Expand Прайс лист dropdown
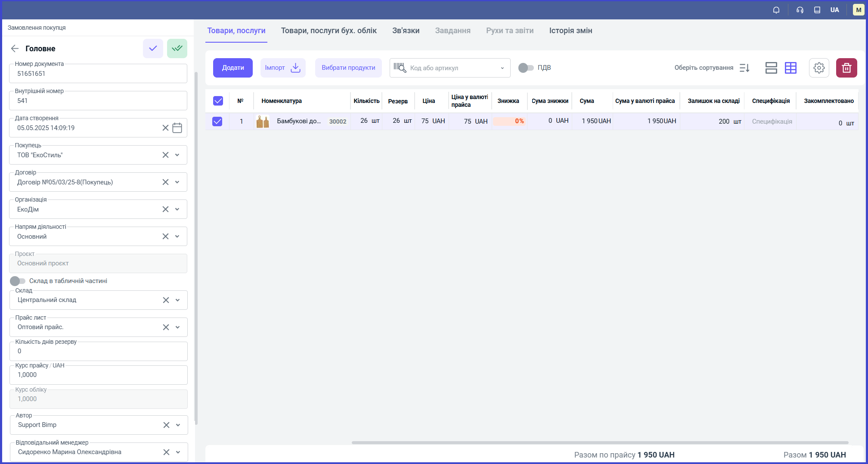Screen dimensions: 868x464 [178, 327]
